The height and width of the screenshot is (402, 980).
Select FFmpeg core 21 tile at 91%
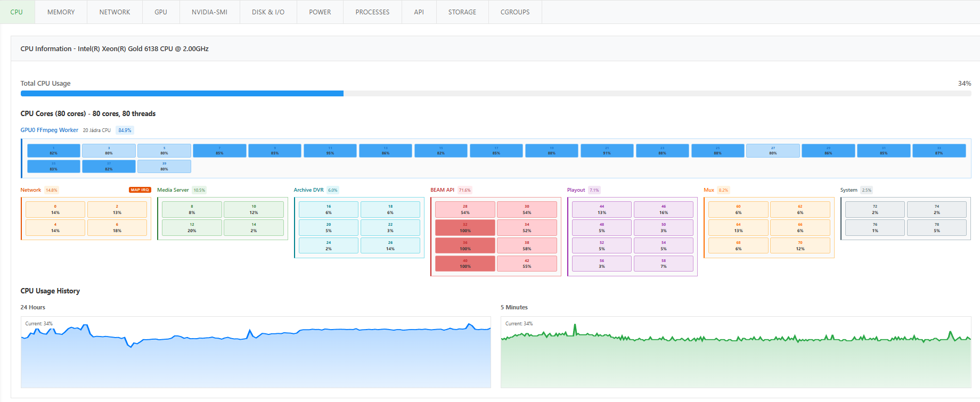pos(607,151)
